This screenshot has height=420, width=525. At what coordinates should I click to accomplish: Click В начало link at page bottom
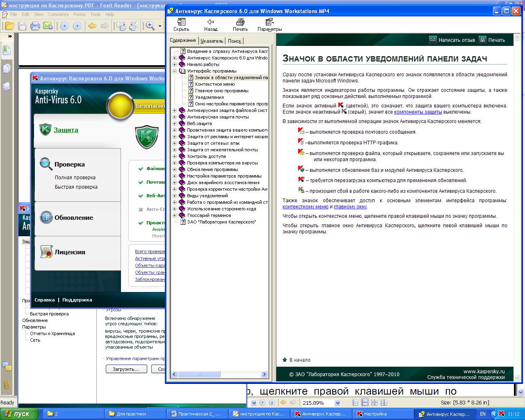[300, 360]
